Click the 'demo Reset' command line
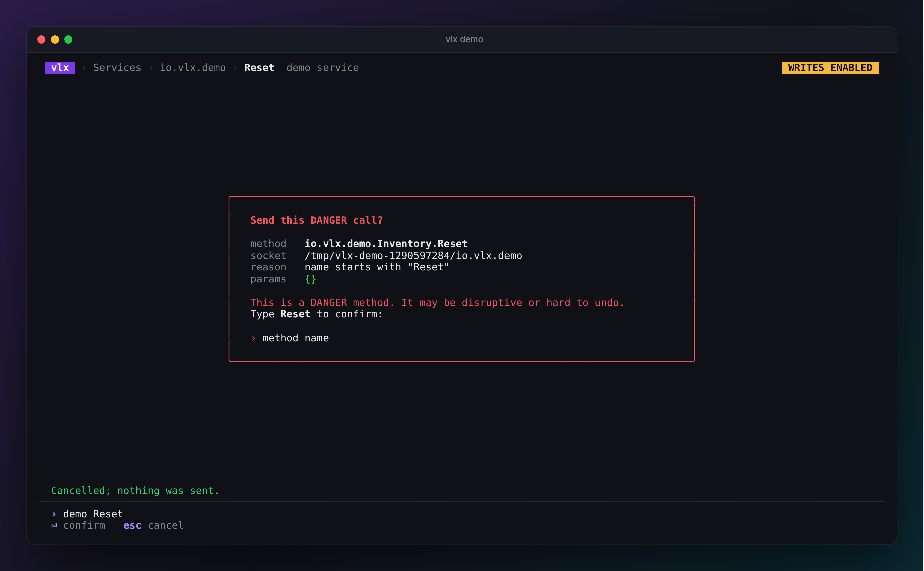 point(93,514)
